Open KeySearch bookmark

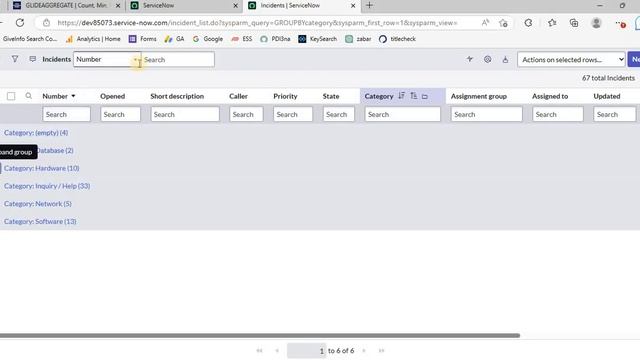pyautogui.click(x=318, y=39)
